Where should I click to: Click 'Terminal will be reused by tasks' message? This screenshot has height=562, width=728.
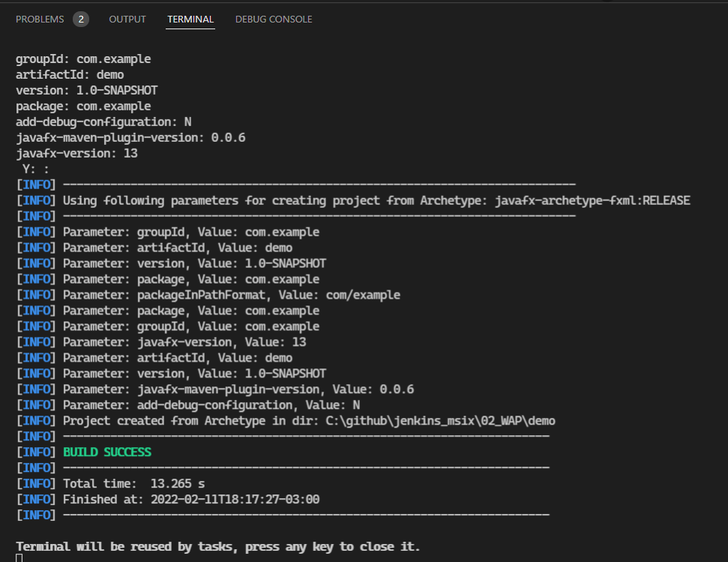[x=217, y=547]
